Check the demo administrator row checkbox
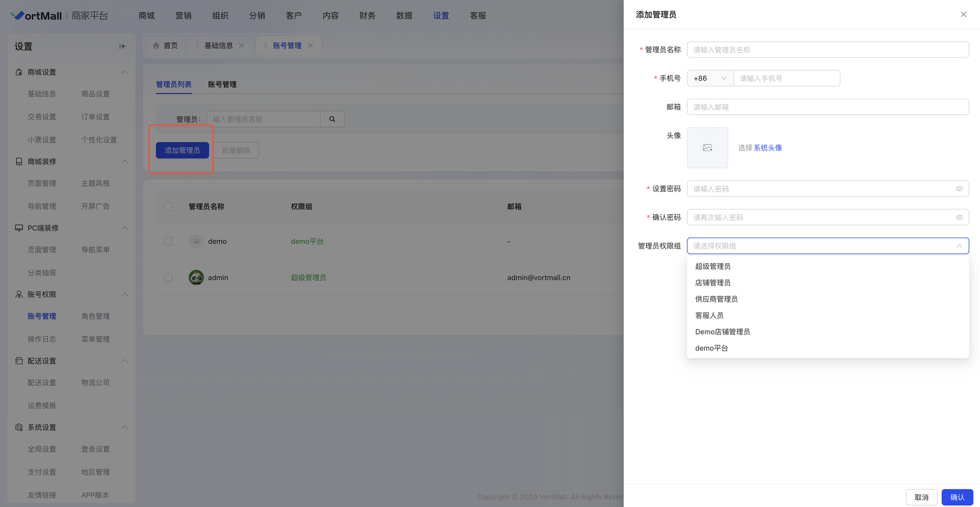 point(168,241)
